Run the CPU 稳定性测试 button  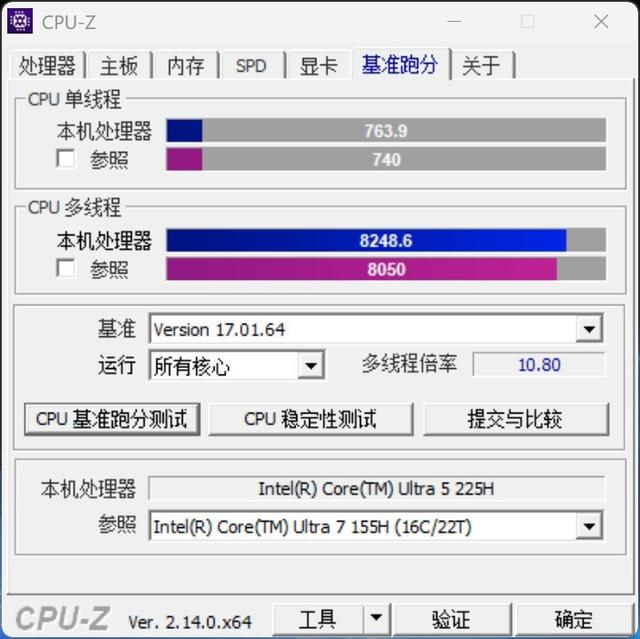point(311,419)
